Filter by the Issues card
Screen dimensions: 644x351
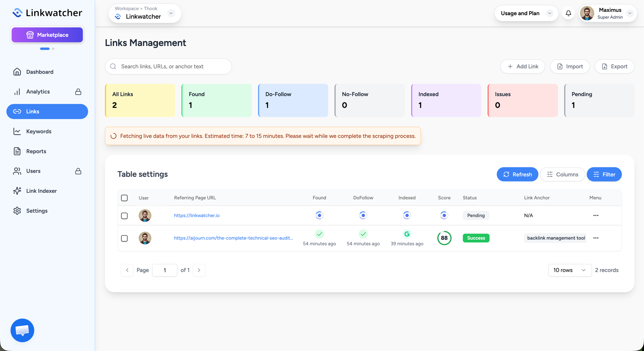pos(523,100)
